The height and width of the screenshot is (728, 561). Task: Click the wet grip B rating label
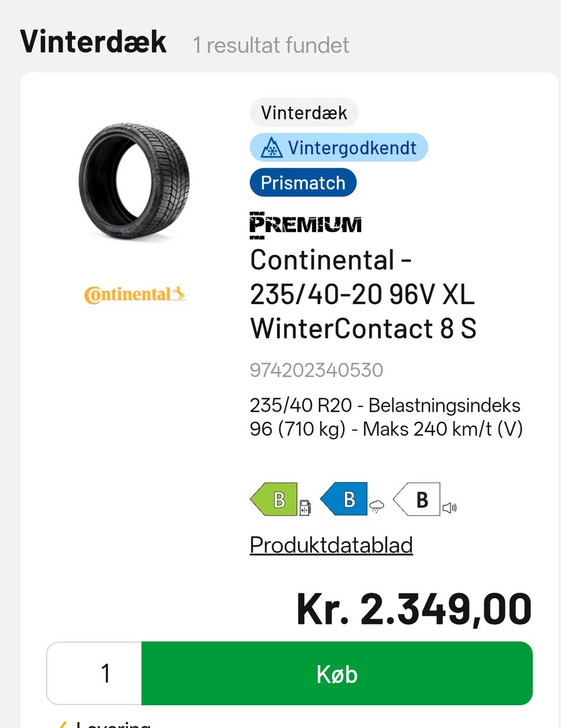pyautogui.click(x=344, y=499)
